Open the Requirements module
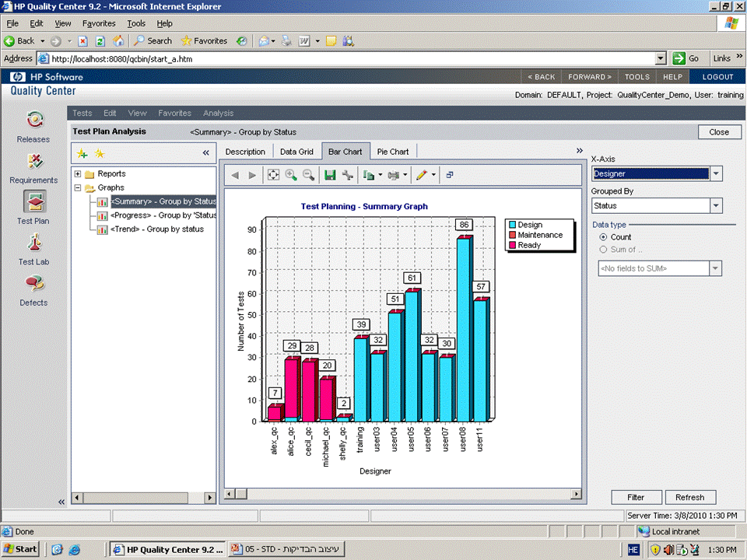This screenshot has height=560, width=747. pos(33,168)
